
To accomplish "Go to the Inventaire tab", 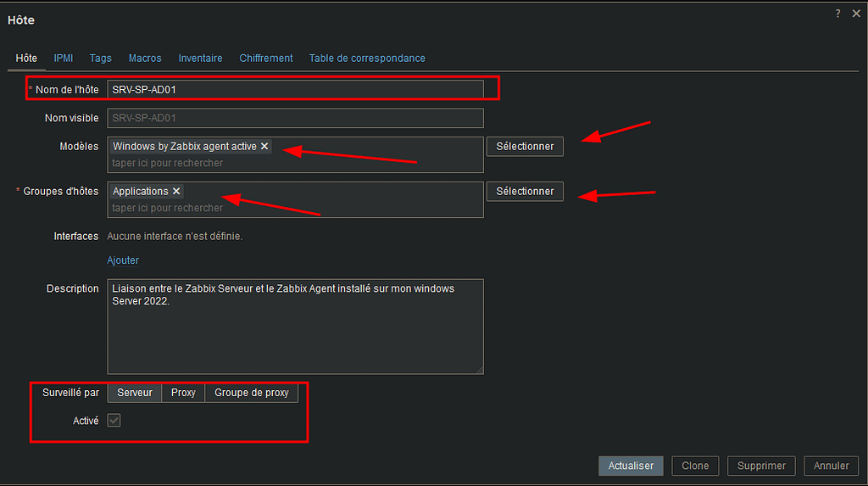I will (x=200, y=59).
